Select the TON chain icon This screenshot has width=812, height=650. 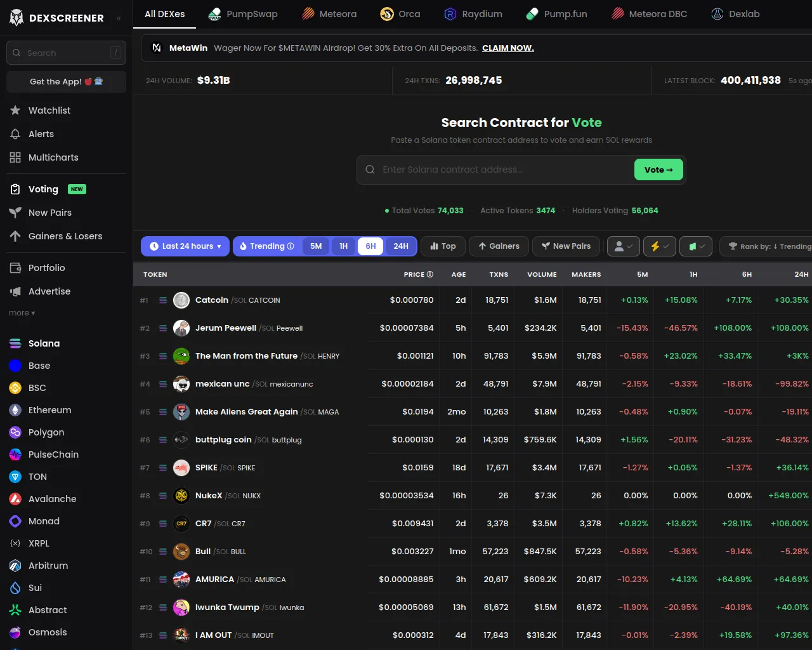coord(15,477)
